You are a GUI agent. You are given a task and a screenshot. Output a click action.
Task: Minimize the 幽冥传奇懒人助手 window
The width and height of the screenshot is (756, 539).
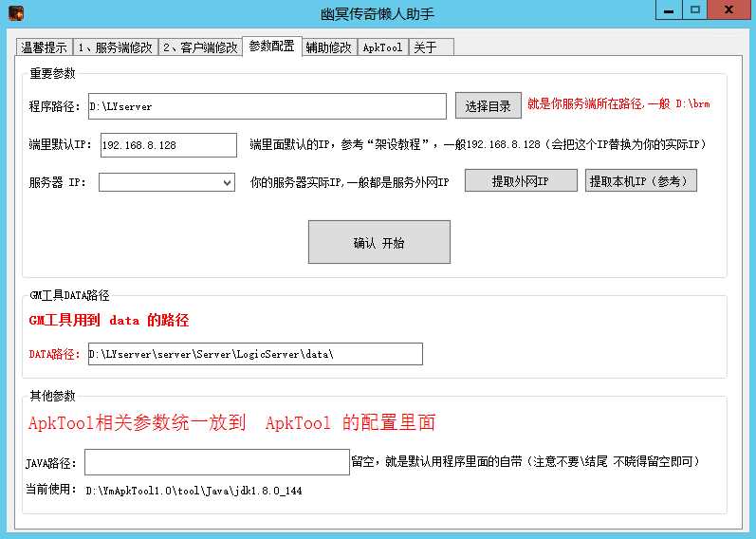[x=670, y=9]
